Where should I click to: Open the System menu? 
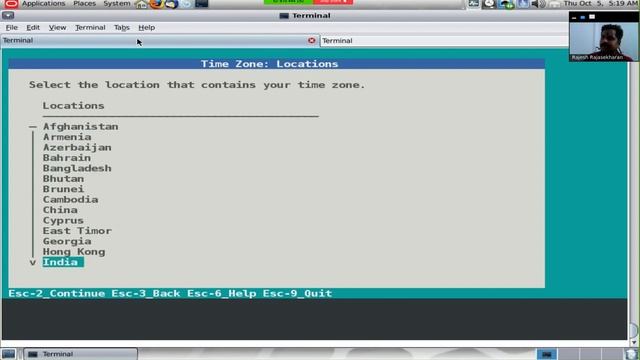[x=117, y=3]
